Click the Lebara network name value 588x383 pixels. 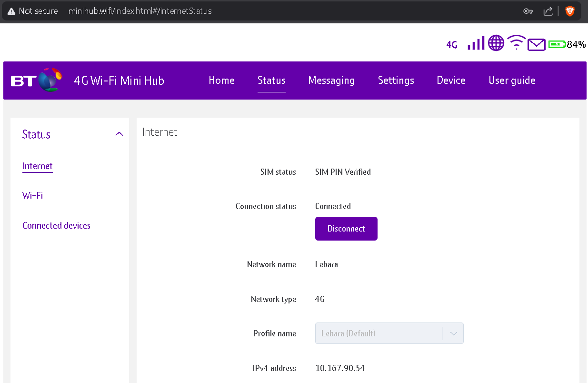pos(327,264)
